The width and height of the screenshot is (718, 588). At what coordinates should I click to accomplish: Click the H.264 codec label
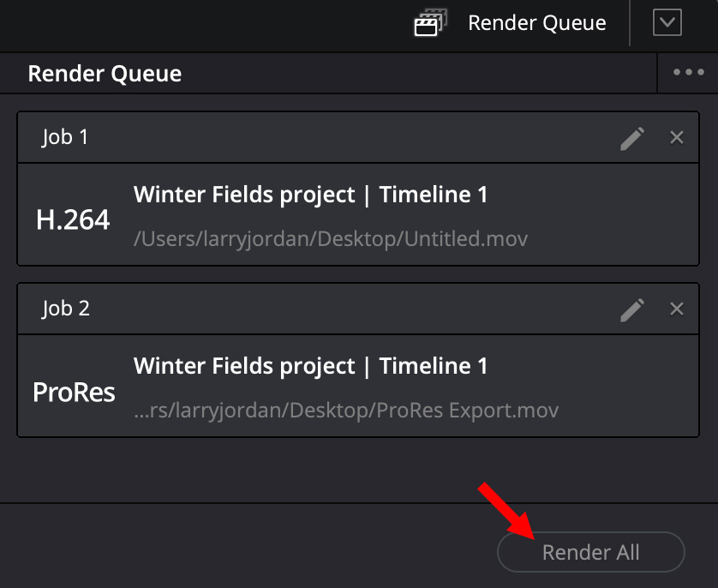(x=73, y=220)
